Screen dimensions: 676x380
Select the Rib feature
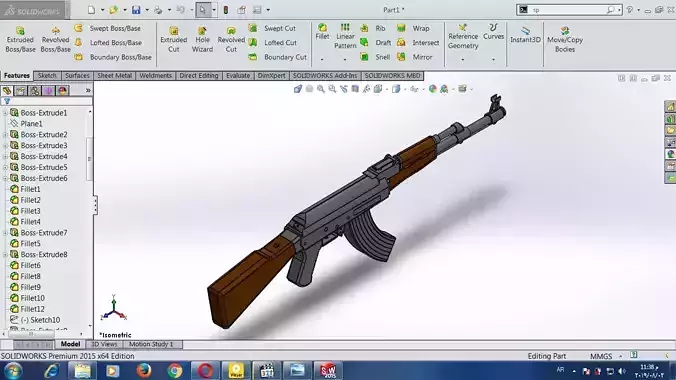[373, 28]
